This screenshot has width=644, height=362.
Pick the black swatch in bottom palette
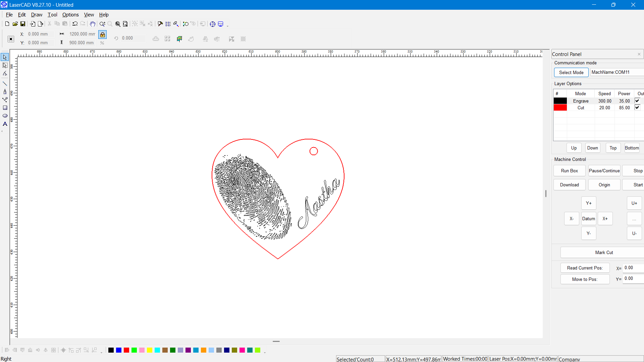111,350
